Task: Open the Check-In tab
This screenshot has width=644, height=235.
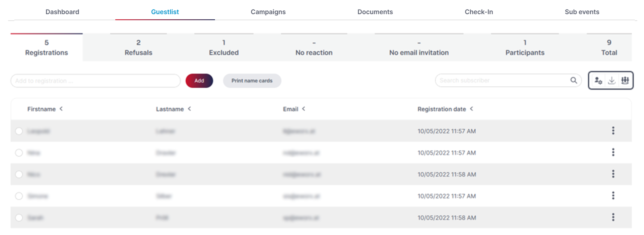Action: (479, 12)
